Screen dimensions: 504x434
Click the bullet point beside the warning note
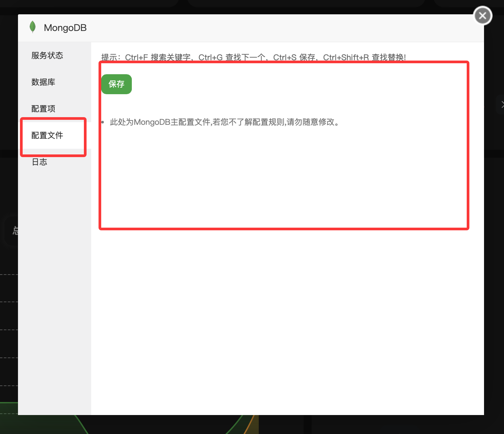coord(102,122)
